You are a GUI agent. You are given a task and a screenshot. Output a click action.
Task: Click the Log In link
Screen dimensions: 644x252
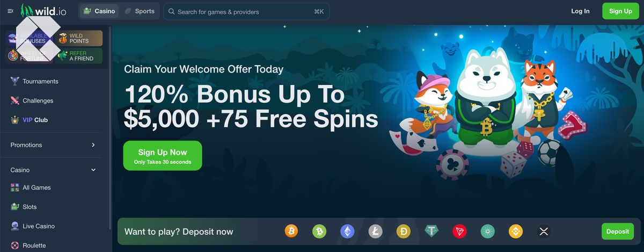click(x=580, y=11)
